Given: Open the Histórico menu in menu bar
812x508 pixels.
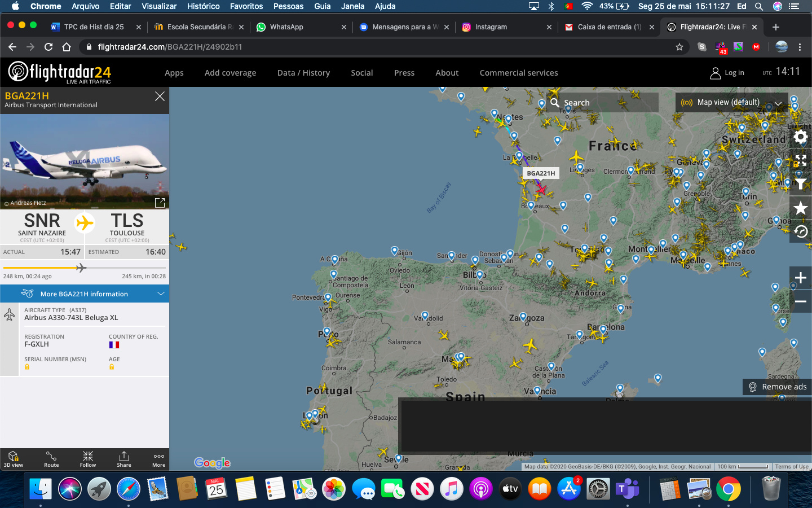Looking at the screenshot, I should [203, 6].
